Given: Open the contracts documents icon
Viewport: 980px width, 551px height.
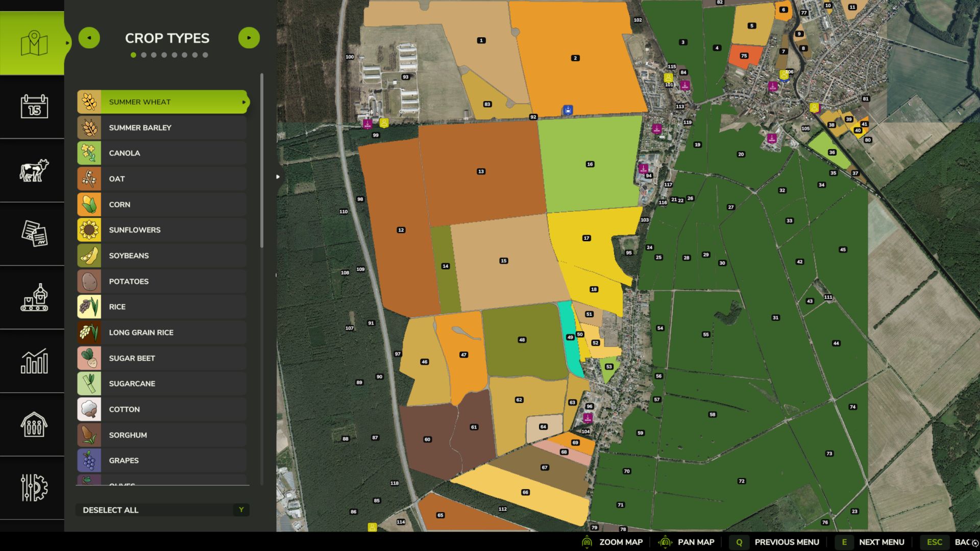Looking at the screenshot, I should pos(34,234).
